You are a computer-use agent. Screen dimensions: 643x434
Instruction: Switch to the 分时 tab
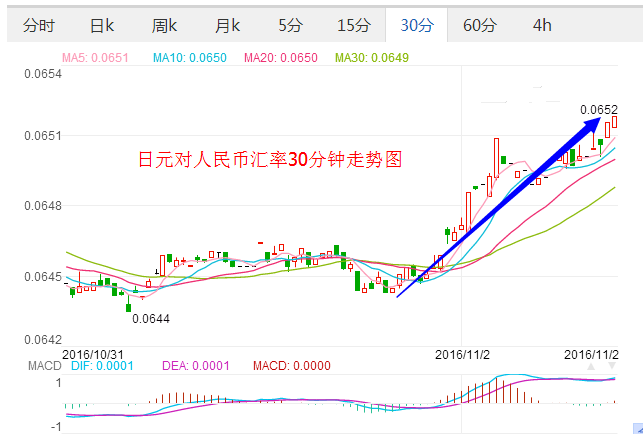pyautogui.click(x=39, y=26)
